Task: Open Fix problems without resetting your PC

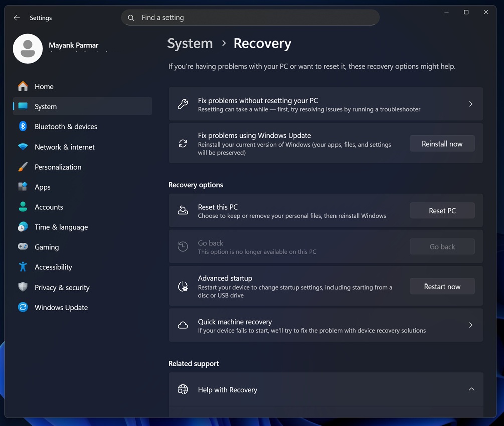Action: click(325, 104)
